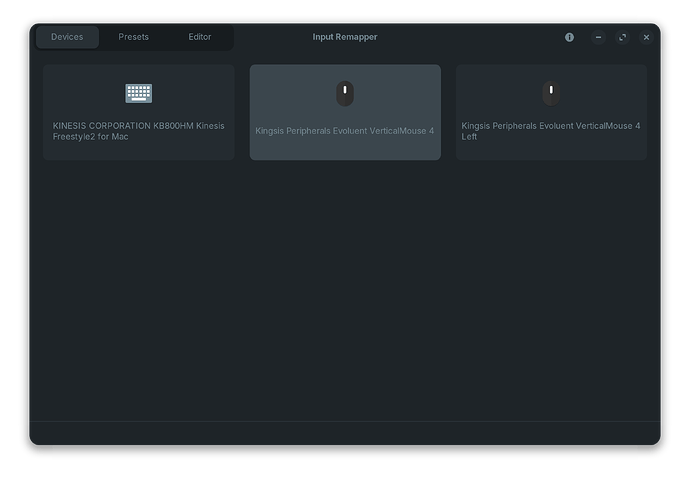
Task: Pick the Evoluent VerticalMouse 4 Left device card
Action: click(x=551, y=112)
